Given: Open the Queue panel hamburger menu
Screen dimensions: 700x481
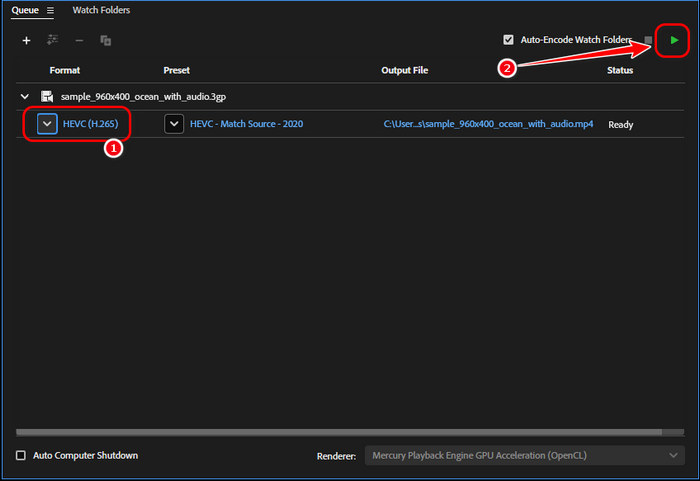Looking at the screenshot, I should pyautogui.click(x=50, y=11).
